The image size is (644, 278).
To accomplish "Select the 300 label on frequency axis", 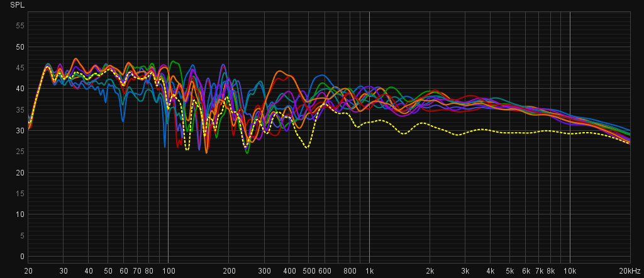I will [264, 271].
